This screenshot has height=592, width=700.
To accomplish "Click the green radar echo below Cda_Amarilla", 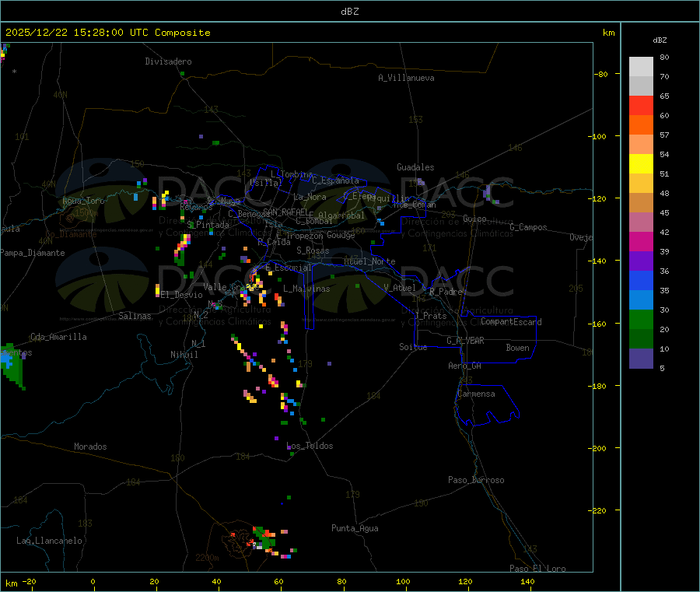I will click(x=12, y=366).
